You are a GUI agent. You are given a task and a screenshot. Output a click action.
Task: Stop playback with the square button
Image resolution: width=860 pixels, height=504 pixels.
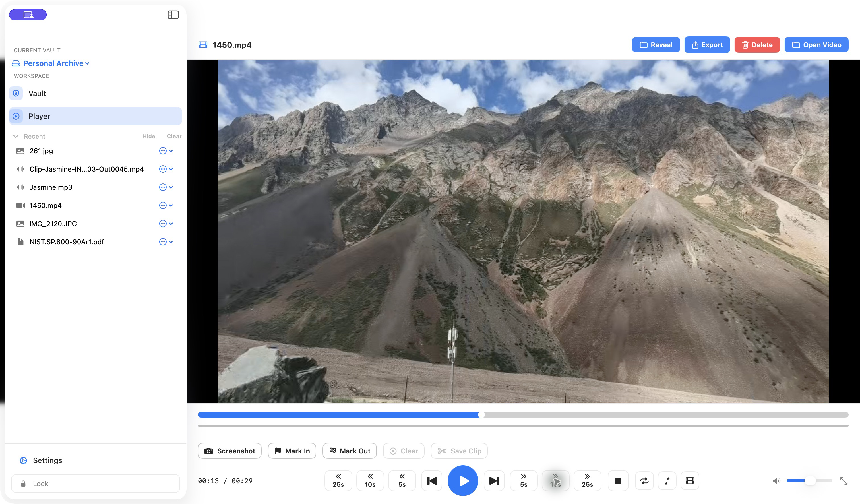[x=618, y=480]
